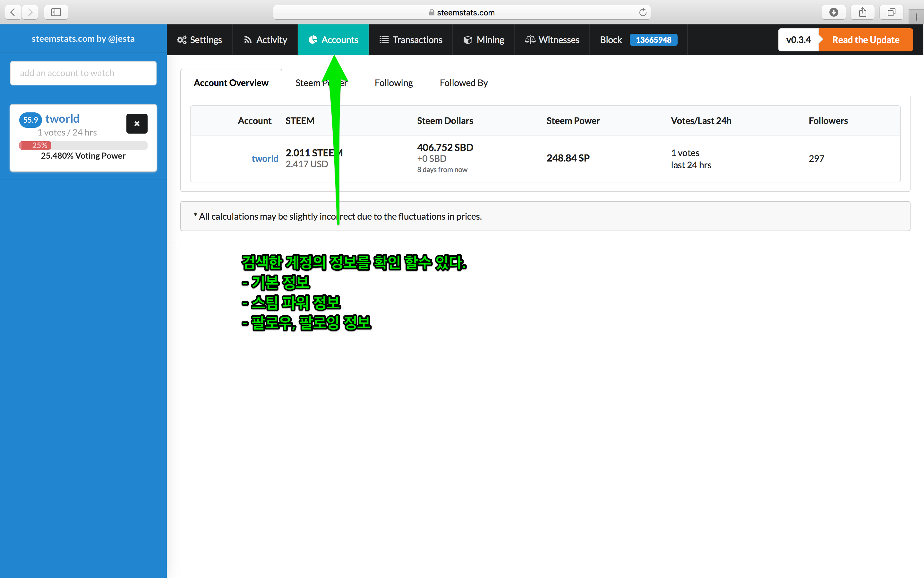Open a new tab with the plus icon

tap(916, 17)
